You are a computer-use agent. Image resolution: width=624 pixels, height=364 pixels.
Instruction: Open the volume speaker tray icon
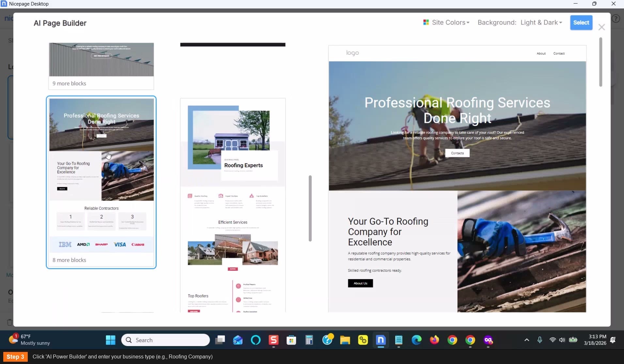(x=562, y=340)
